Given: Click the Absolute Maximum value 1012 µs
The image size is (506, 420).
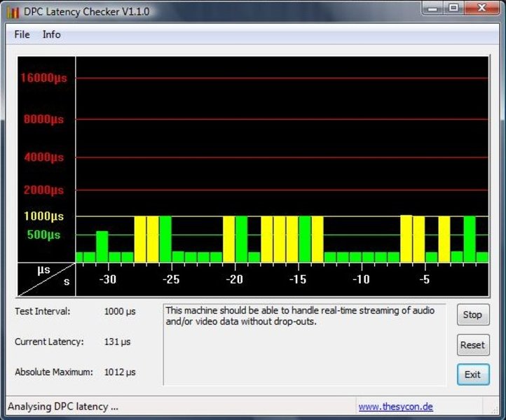Looking at the screenshot, I should (120, 372).
